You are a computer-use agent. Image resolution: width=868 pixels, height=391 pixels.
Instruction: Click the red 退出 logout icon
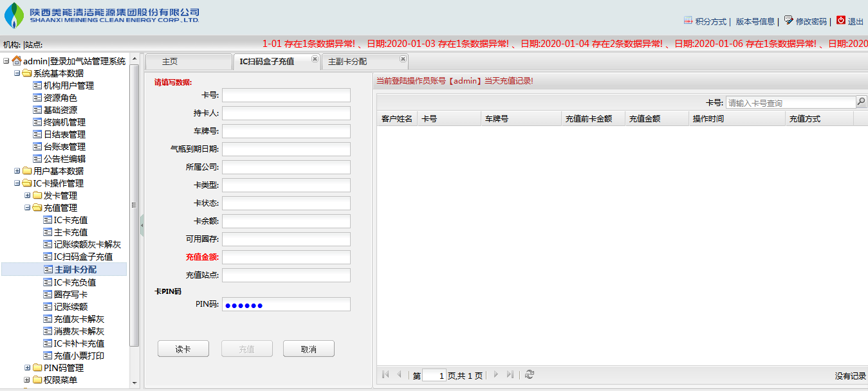click(840, 21)
